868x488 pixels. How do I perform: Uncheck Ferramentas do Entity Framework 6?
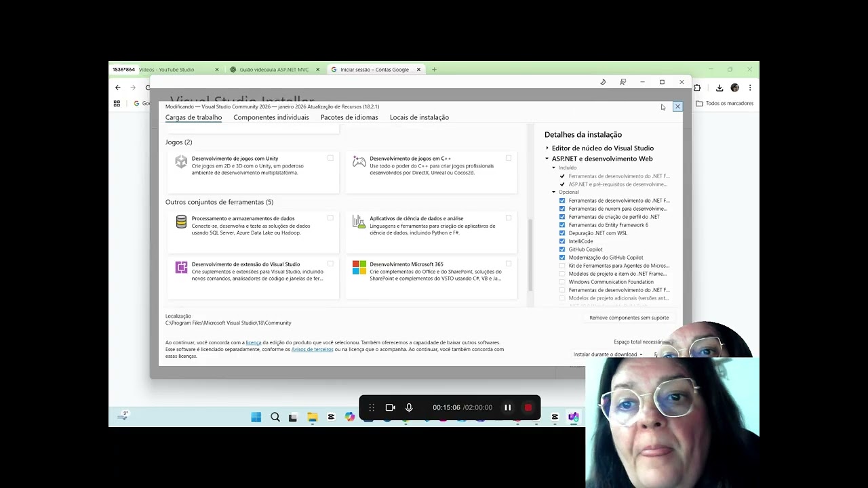coord(562,225)
